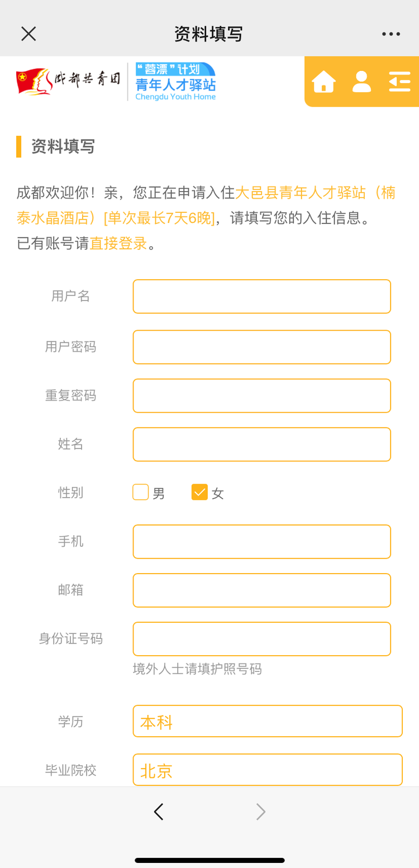Close the page with X icon
Viewport: 419px width, 868px height.
click(x=28, y=34)
